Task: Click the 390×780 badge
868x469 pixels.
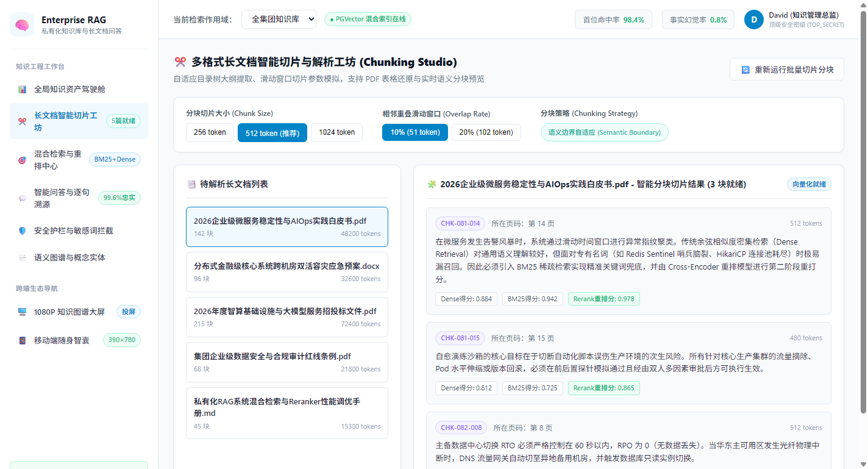Action: [122, 340]
